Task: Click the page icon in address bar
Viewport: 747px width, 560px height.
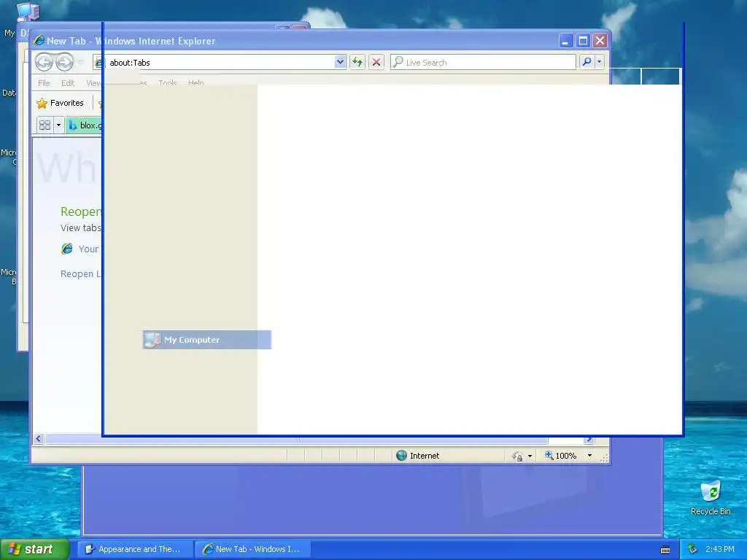Action: 98,63
